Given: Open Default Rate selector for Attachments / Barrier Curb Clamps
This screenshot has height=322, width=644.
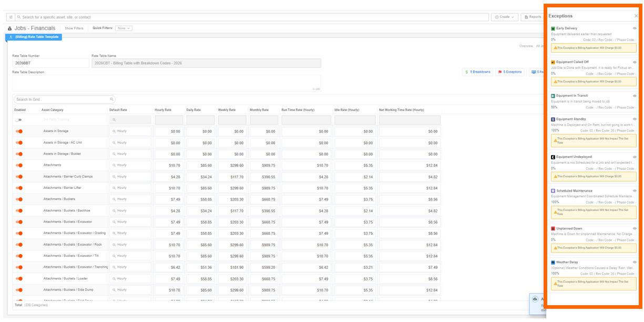Looking at the screenshot, I should coord(130,177).
